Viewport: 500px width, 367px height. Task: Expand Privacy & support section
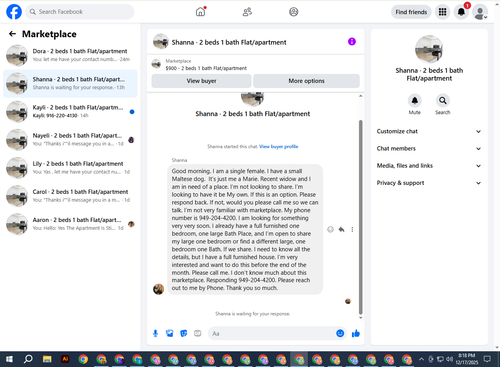click(429, 183)
